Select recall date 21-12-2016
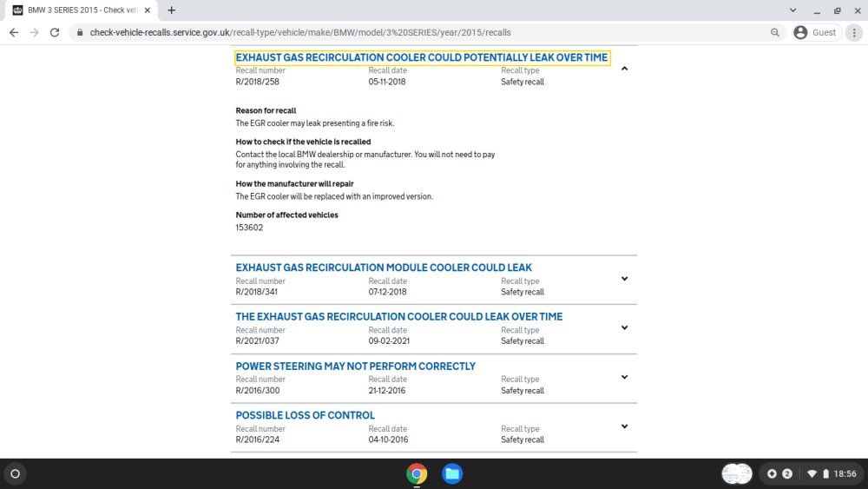 pyautogui.click(x=387, y=391)
